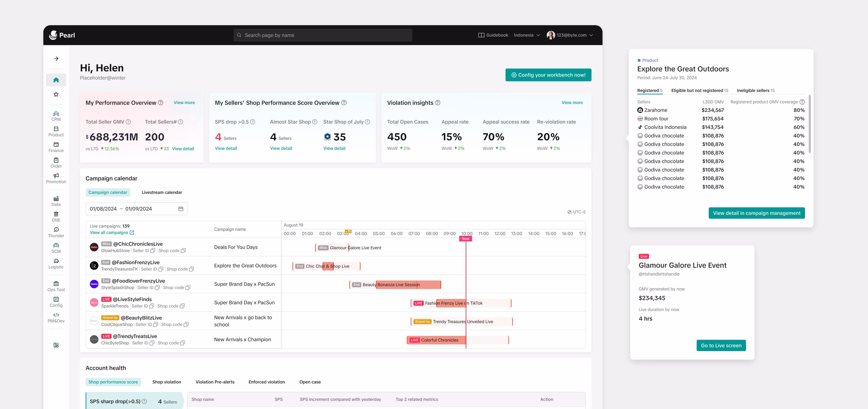The image size is (868, 409).
Task: Open the PM&Dev code icon
Action: (x=56, y=315)
